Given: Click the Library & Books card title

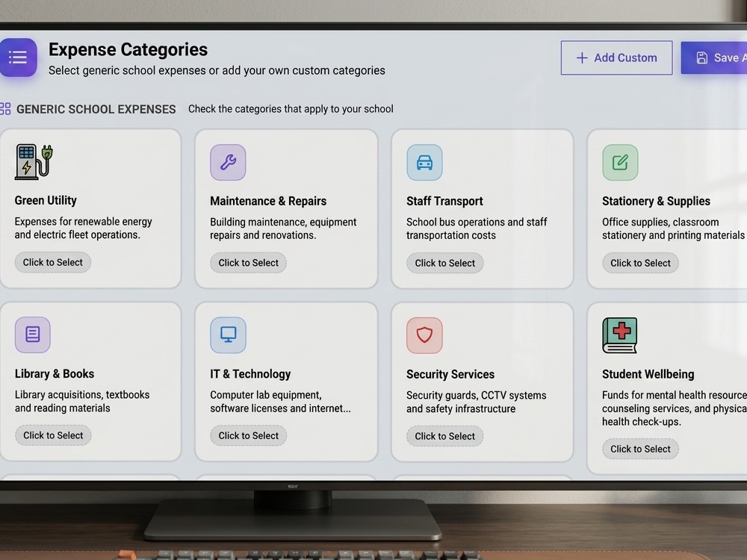Looking at the screenshot, I should click(x=55, y=374).
